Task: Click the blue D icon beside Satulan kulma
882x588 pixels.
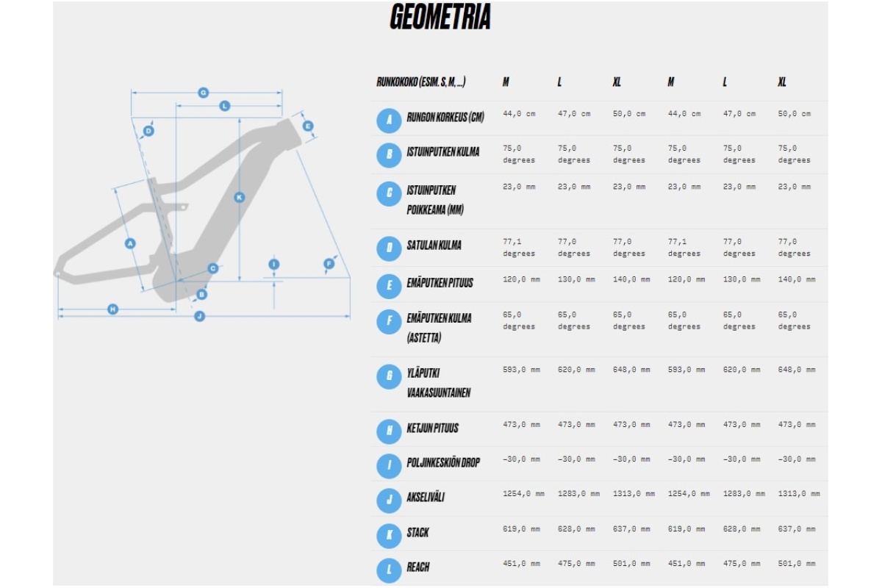Action: tap(389, 248)
